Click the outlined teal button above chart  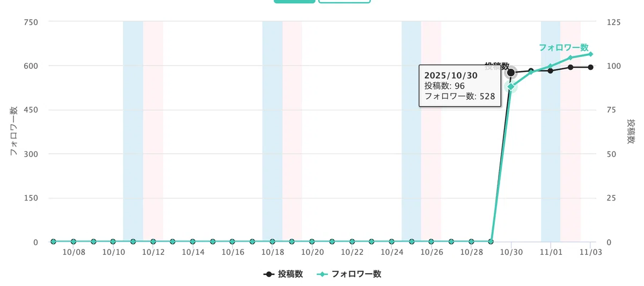click(345, 2)
